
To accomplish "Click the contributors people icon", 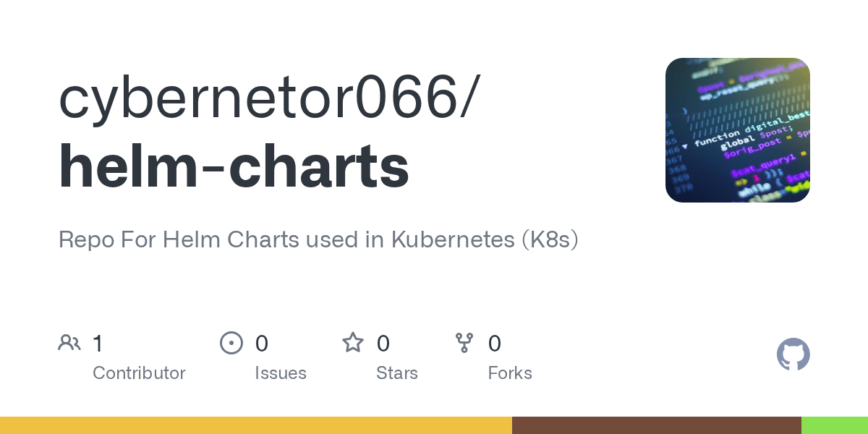I will point(69,343).
